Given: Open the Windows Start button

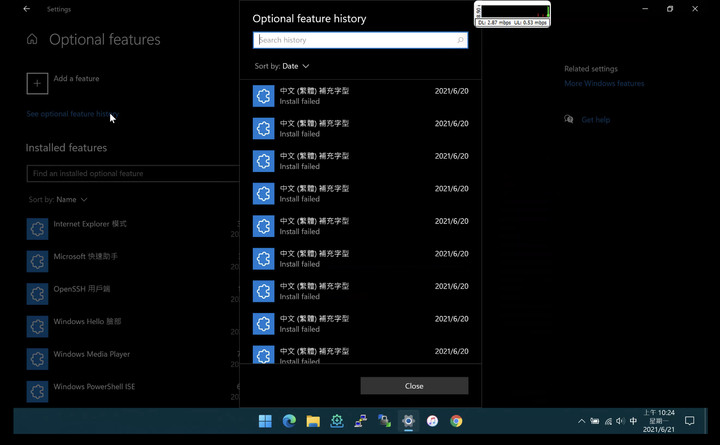Looking at the screenshot, I should (265, 421).
